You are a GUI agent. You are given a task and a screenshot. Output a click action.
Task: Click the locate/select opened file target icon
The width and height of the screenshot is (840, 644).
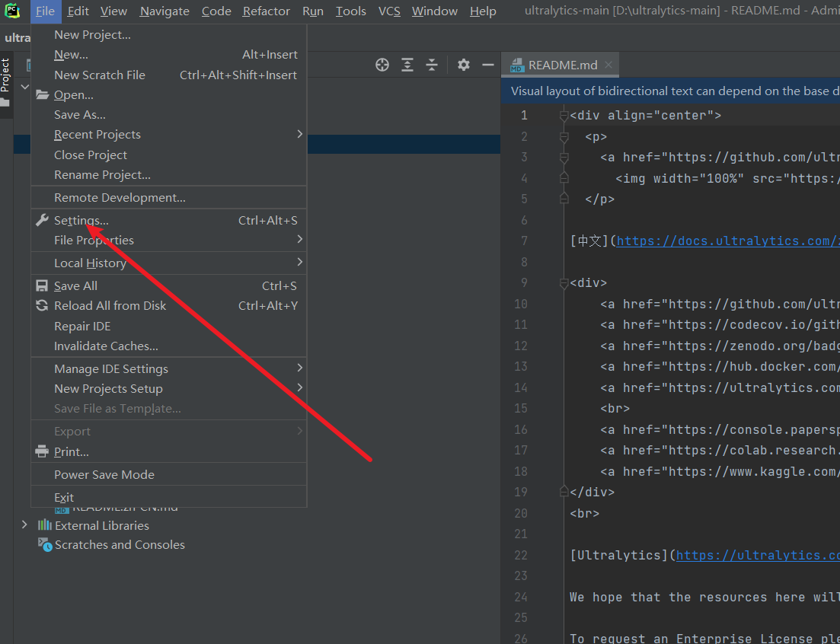click(x=382, y=65)
